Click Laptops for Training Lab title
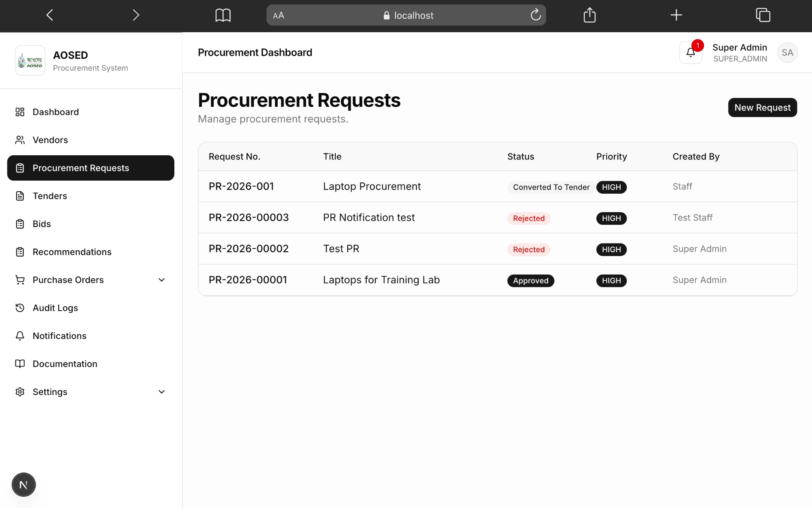Image resolution: width=812 pixels, height=508 pixels. pyautogui.click(x=381, y=280)
